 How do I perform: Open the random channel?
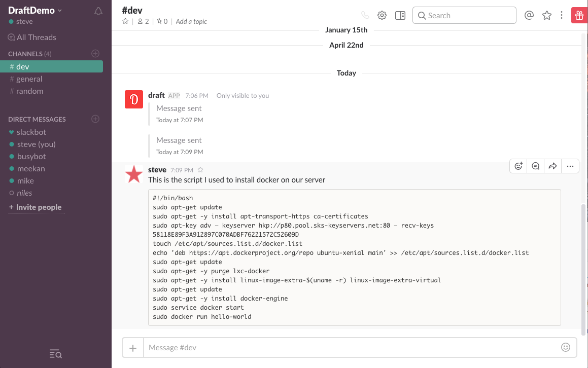(29, 91)
